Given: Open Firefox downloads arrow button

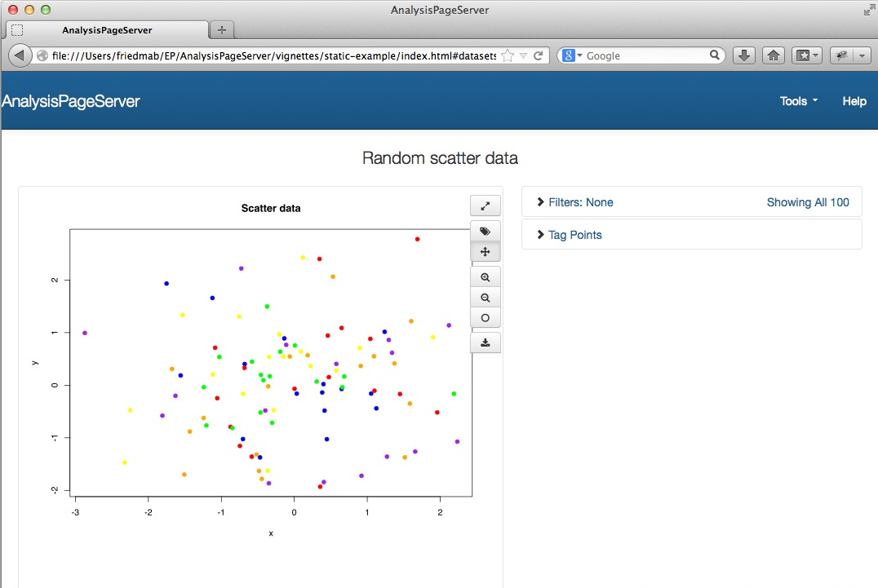Looking at the screenshot, I should point(743,55).
